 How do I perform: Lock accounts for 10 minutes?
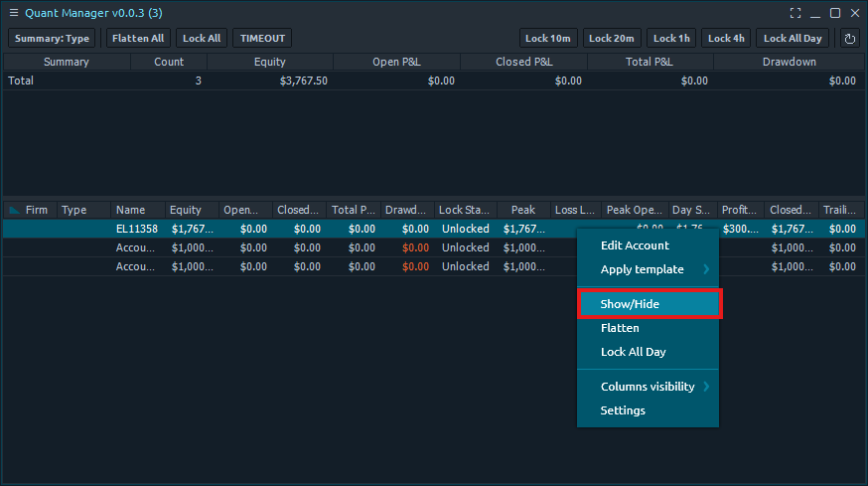[548, 39]
